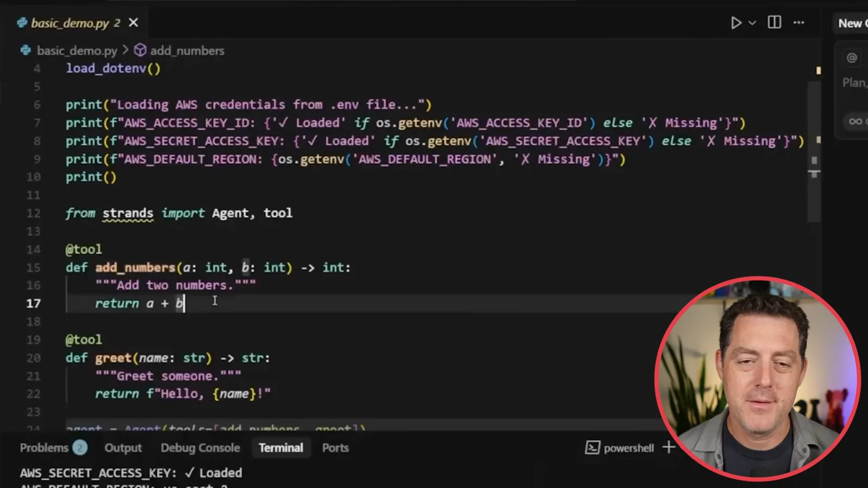Screen dimensions: 868x488
Task: Click the add_numbers symbol cube icon
Action: [140, 50]
